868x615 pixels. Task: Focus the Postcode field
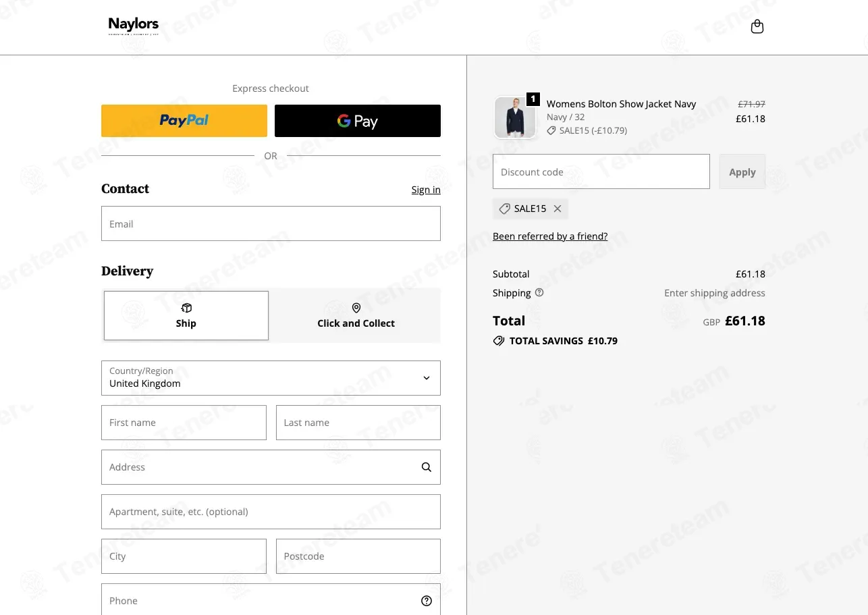[358, 556]
